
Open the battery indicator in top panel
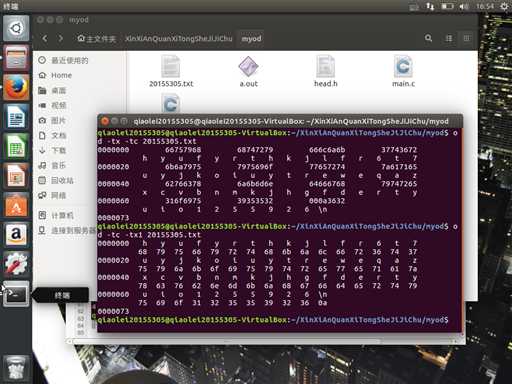click(447, 6)
